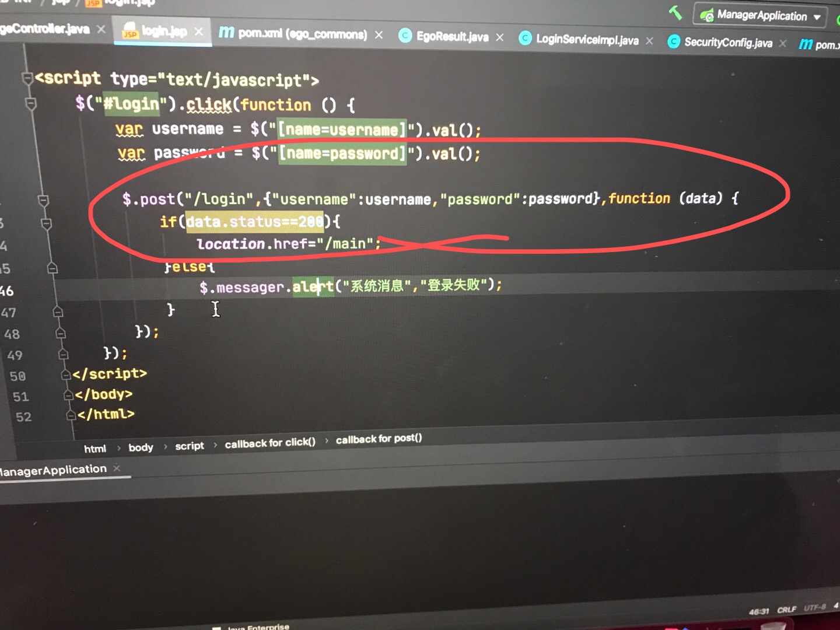Click the class icon on LoginServiceImpl.java tab
Screen dimensions: 840x630
[x=525, y=38]
